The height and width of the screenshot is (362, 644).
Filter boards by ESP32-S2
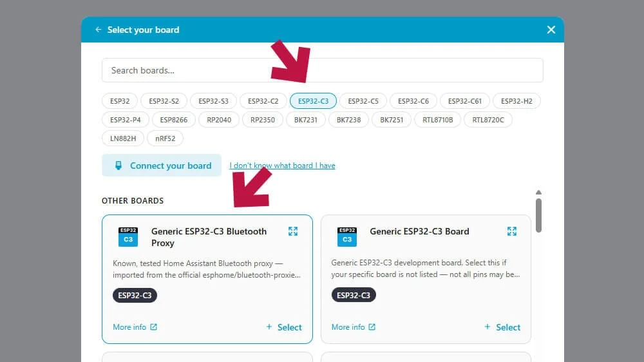[164, 101]
